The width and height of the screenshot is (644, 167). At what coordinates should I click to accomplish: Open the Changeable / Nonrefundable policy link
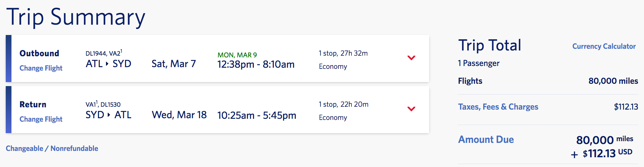coord(52,149)
